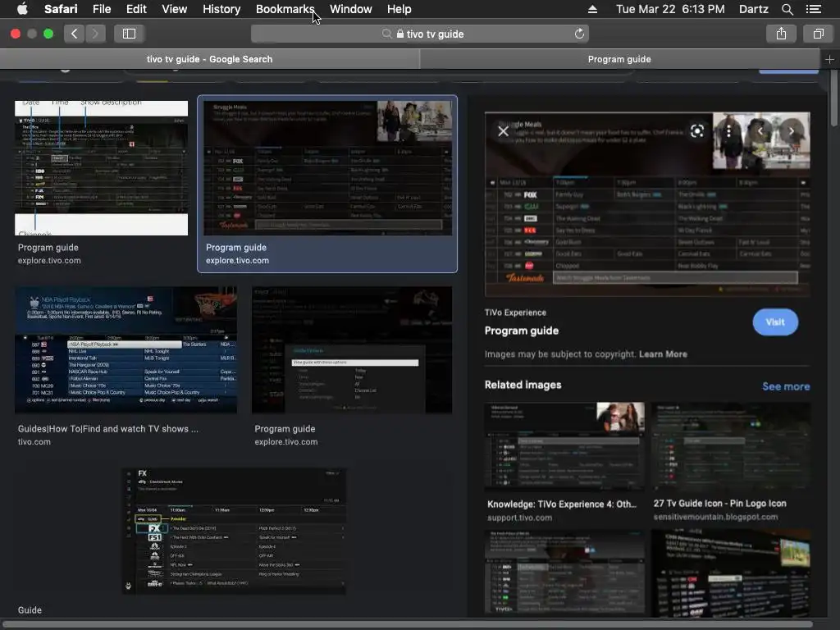Click the Guide caption below FX thumbnail
Image resolution: width=840 pixels, height=630 pixels.
click(x=30, y=610)
